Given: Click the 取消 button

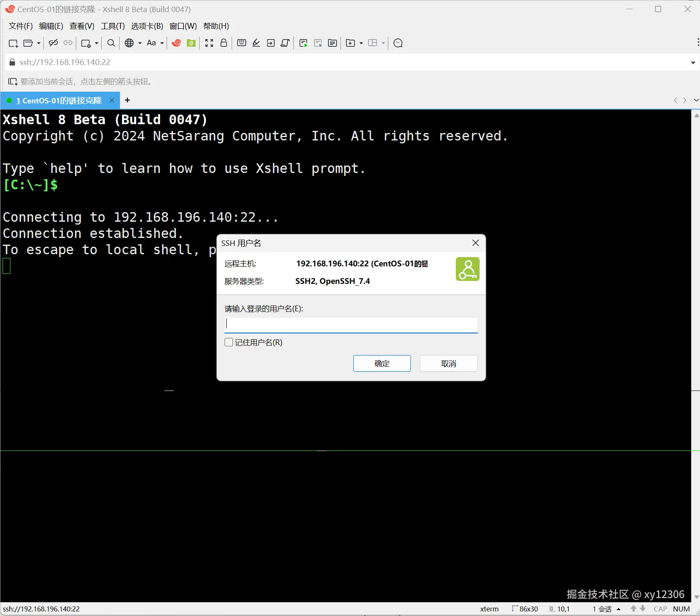Looking at the screenshot, I should 449,363.
